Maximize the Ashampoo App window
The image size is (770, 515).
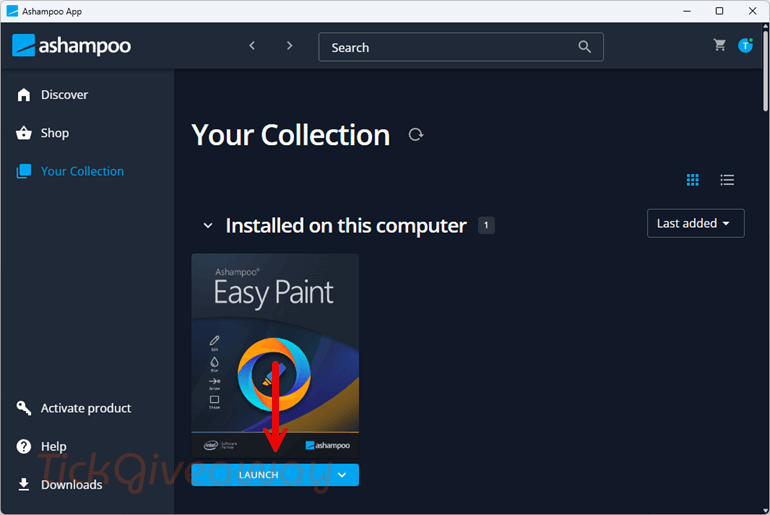tap(719, 11)
